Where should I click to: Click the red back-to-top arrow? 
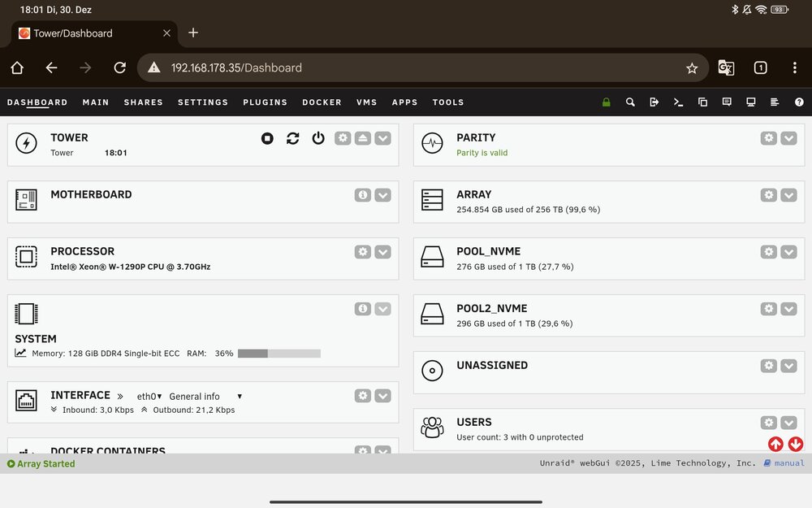[x=775, y=445]
